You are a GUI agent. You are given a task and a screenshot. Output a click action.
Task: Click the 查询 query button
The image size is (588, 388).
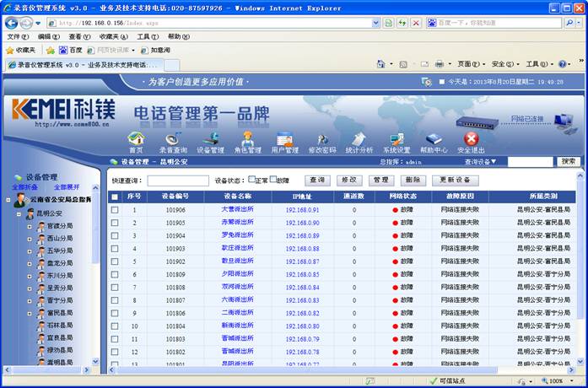pyautogui.click(x=317, y=181)
